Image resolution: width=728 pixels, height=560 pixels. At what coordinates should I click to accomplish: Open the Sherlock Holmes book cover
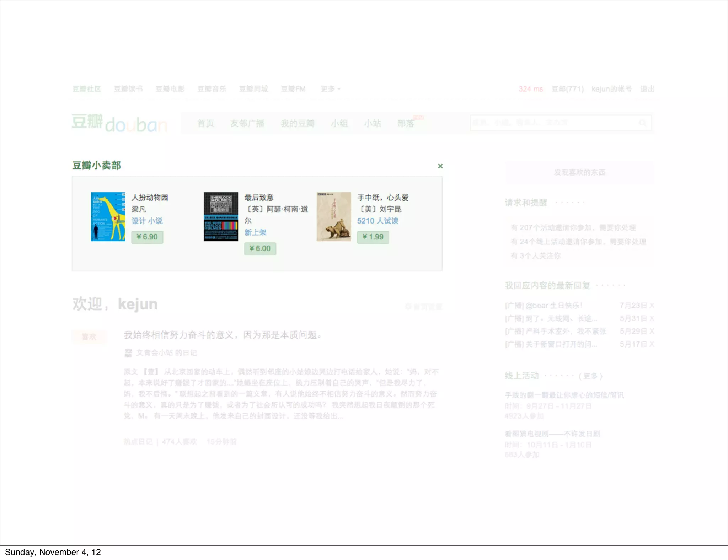(x=220, y=216)
